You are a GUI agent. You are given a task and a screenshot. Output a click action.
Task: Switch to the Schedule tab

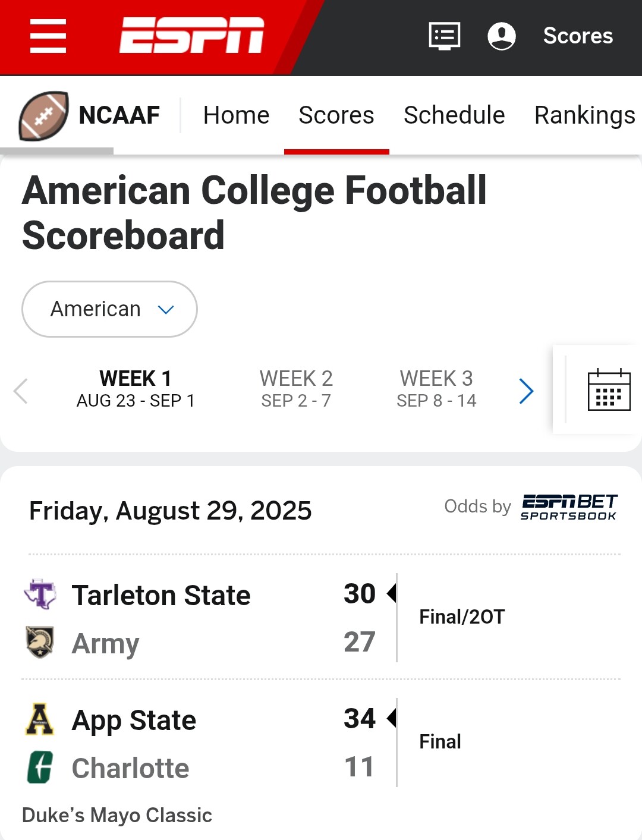[x=454, y=115]
